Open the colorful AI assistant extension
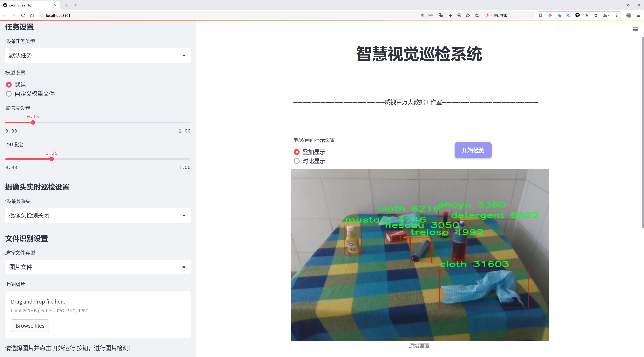The image size is (644, 357). tap(550, 15)
